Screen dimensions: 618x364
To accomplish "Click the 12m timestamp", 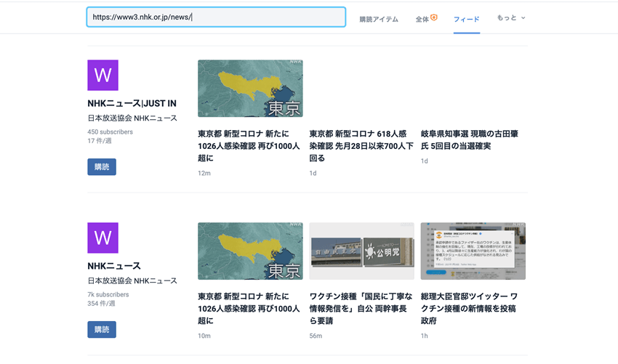I will point(204,173).
